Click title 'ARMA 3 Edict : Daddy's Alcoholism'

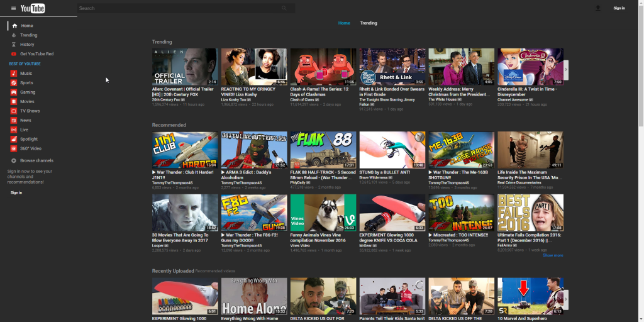[x=246, y=175]
